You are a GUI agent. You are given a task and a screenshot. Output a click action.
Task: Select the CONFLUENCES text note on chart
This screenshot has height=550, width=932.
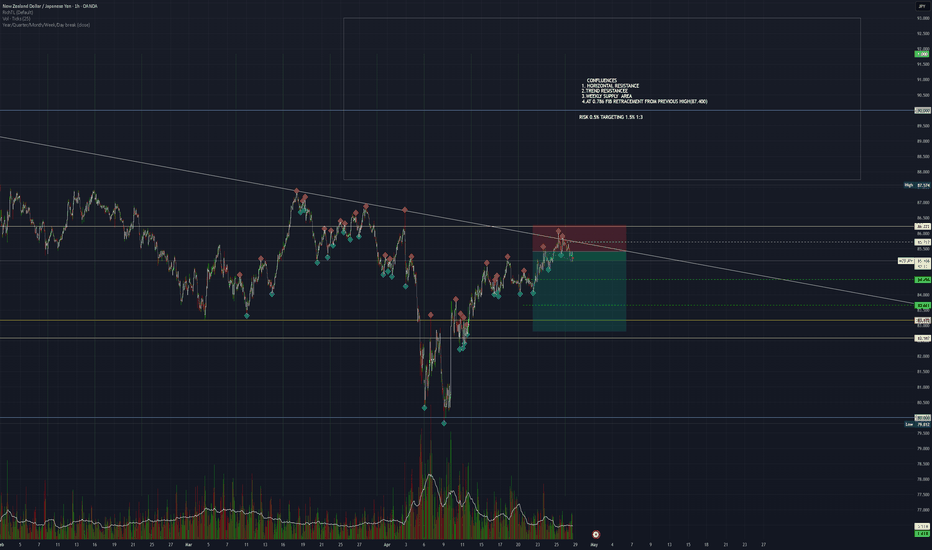[644, 91]
